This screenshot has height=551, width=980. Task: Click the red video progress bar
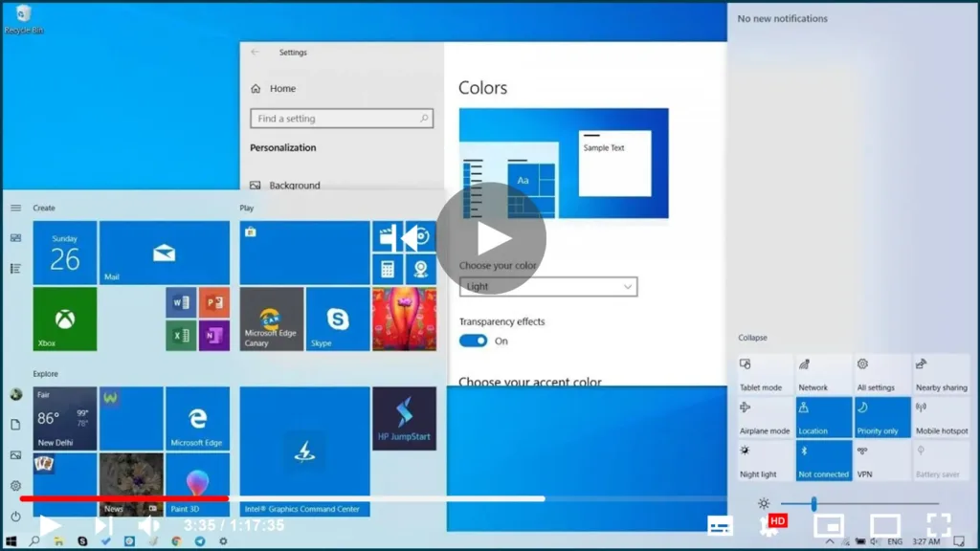[124, 498]
